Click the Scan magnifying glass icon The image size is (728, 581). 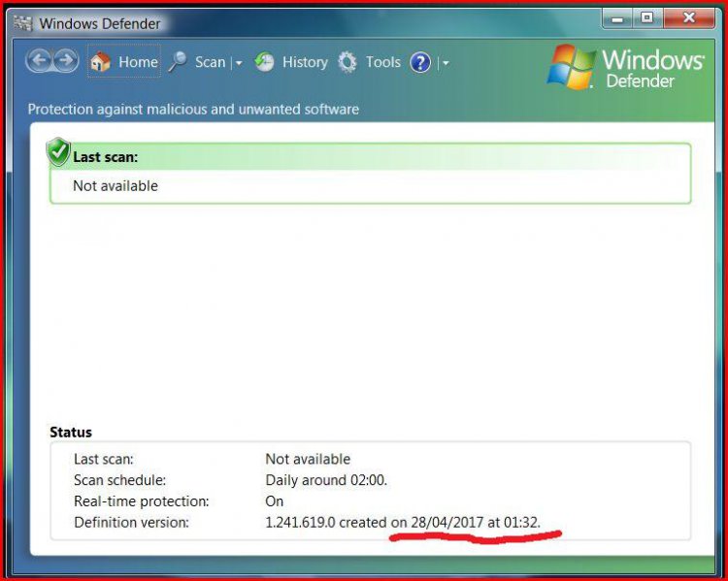point(177,62)
